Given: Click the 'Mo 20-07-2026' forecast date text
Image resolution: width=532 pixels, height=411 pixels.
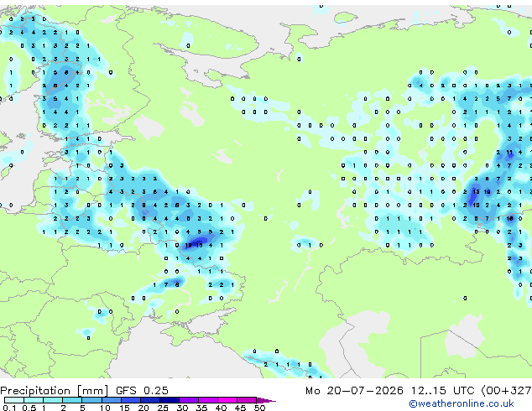Looking at the screenshot, I should click(354, 391).
